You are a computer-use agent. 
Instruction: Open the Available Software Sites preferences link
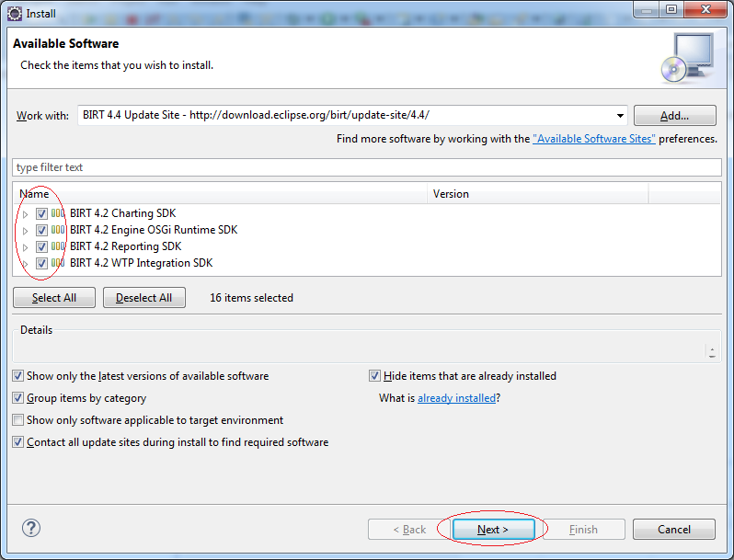pos(594,139)
